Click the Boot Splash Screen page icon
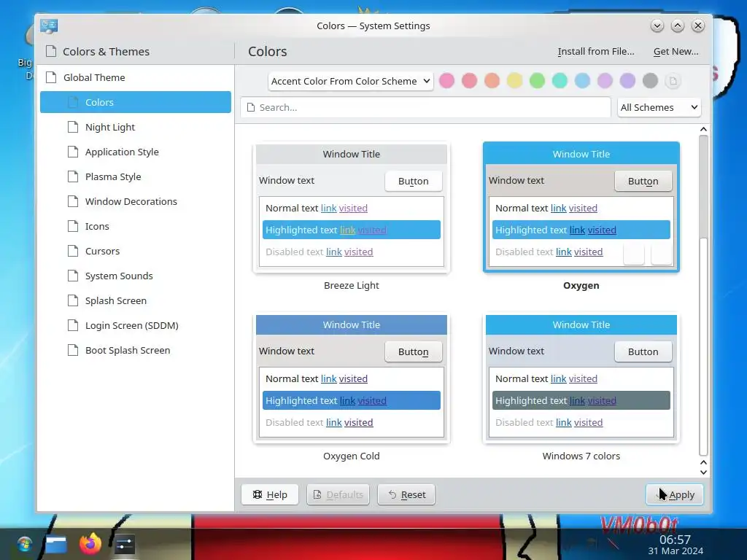This screenshot has width=747, height=560. click(73, 350)
